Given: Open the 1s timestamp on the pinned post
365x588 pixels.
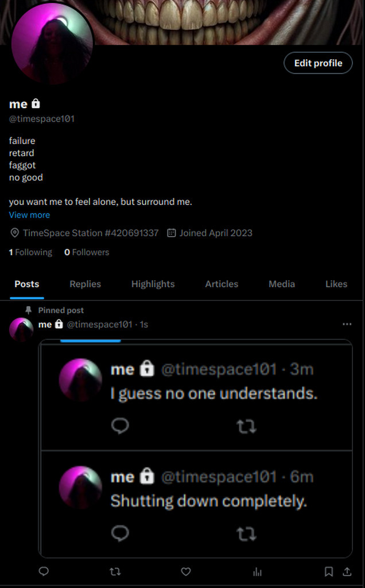Looking at the screenshot, I should pos(144,324).
